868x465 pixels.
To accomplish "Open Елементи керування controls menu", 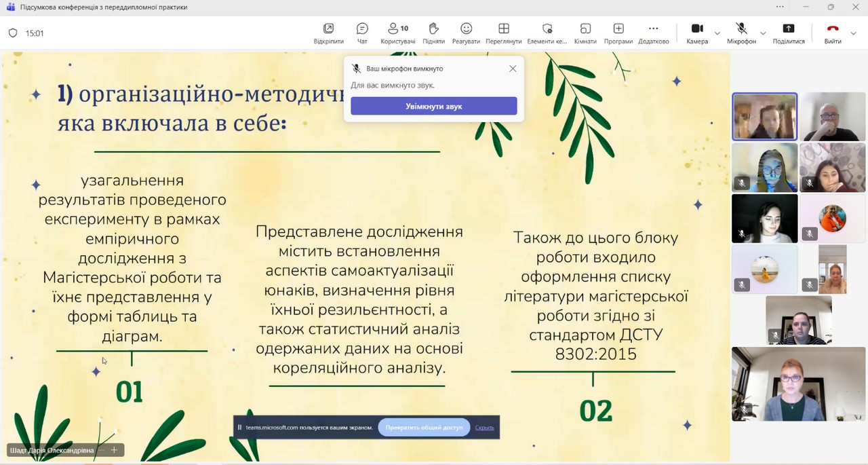I will pos(547,33).
